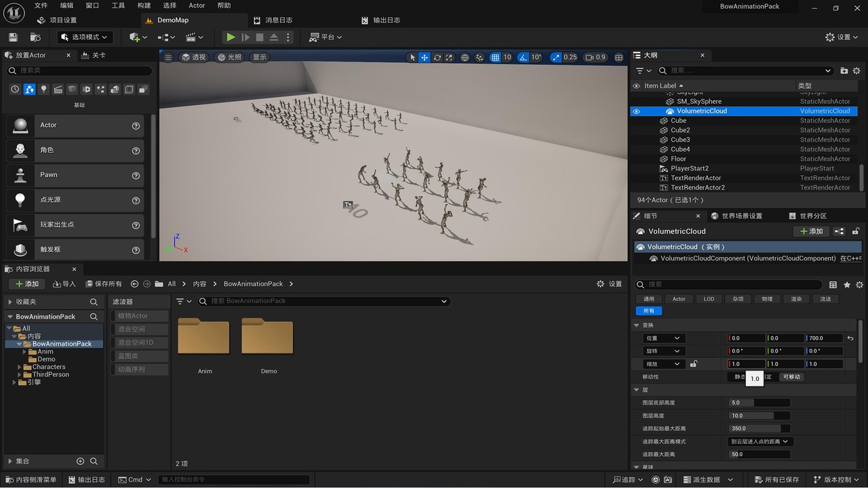Open the 编辑 menu
This screenshot has width=868, height=488.
pyautogui.click(x=66, y=5)
